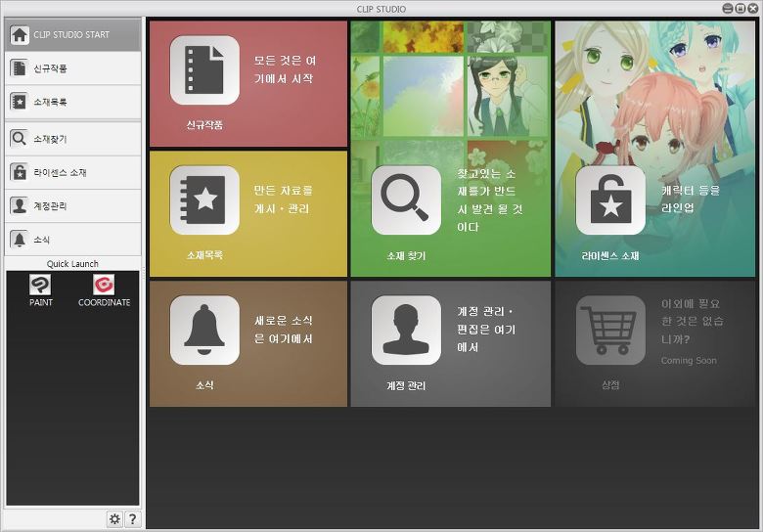Maximize the CLIP STUDIO window
The height and width of the screenshot is (532, 763).
click(740, 8)
